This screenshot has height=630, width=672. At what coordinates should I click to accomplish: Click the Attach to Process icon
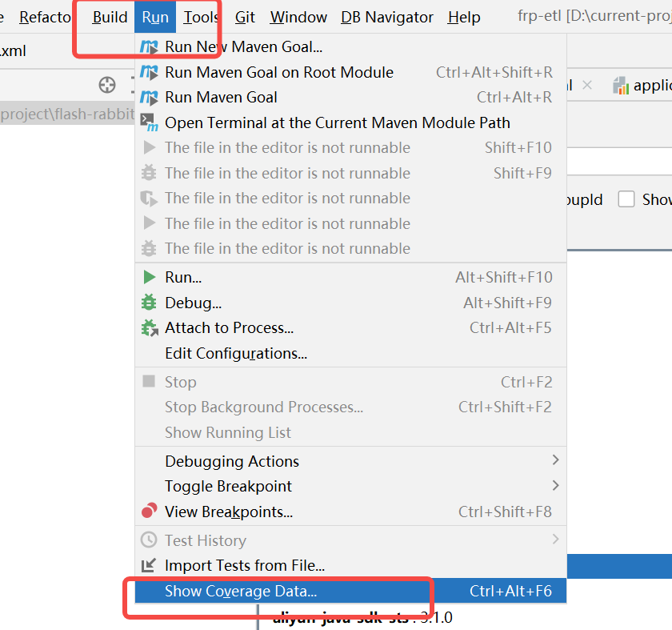tap(149, 327)
